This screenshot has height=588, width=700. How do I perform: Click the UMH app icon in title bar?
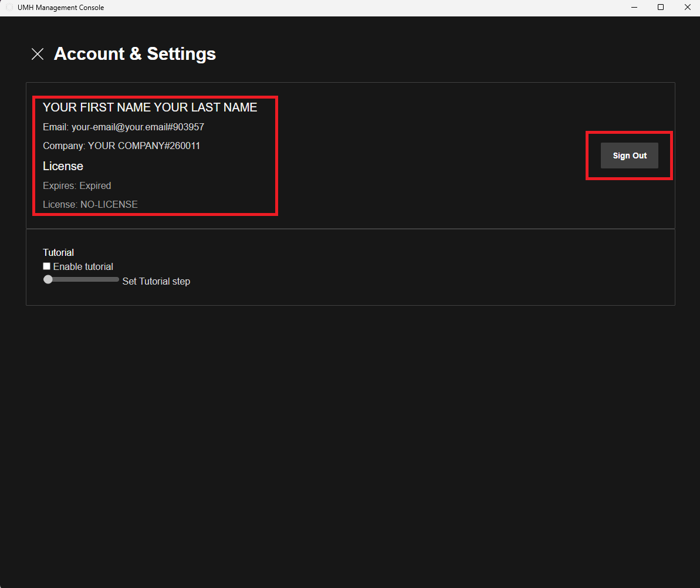[9, 8]
